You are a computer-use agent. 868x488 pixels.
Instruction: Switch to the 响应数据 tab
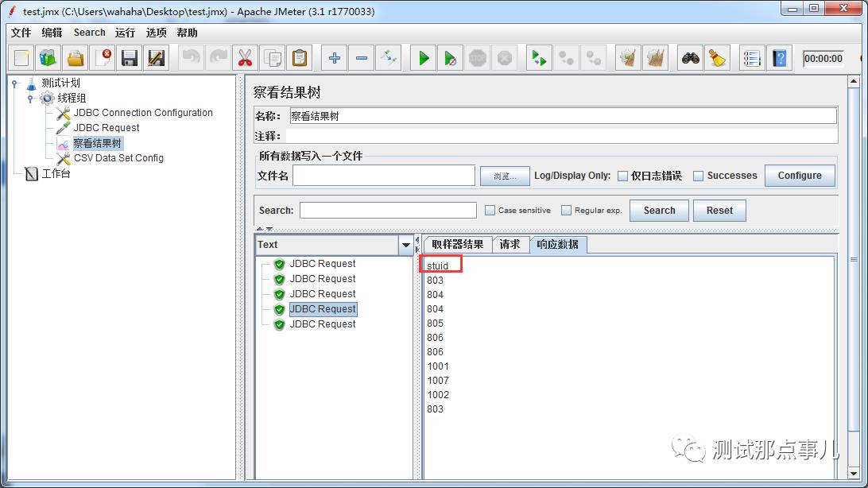pos(558,245)
